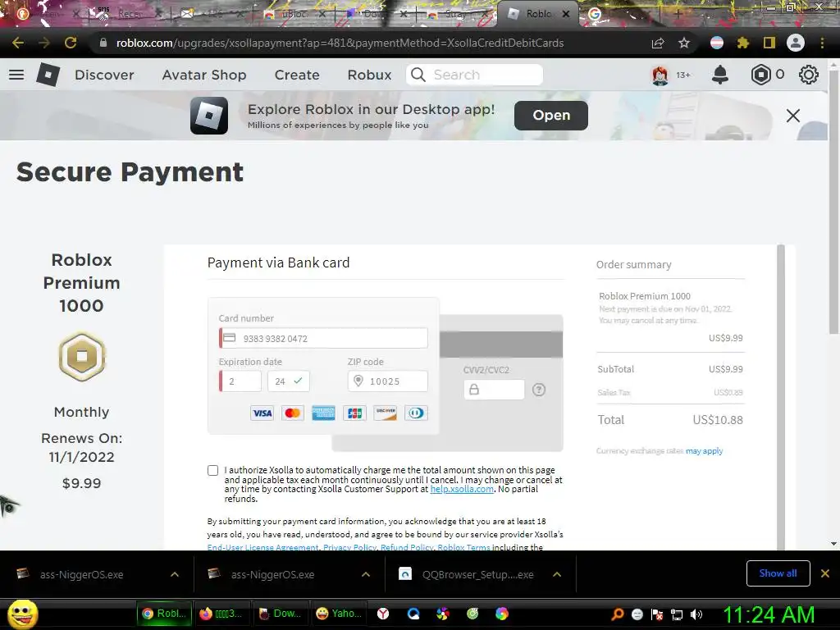Click the browser address bar URL
Image resolution: width=840 pixels, height=630 pixels.
[x=340, y=43]
